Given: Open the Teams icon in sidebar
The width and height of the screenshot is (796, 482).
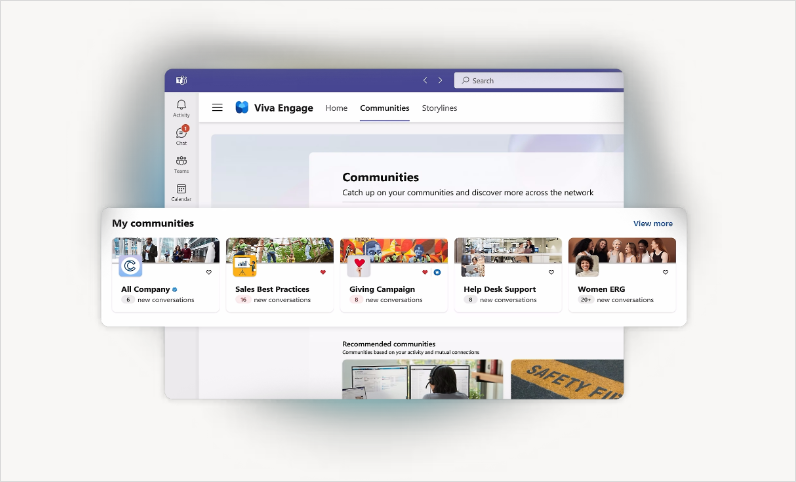Looking at the screenshot, I should pos(181,164).
